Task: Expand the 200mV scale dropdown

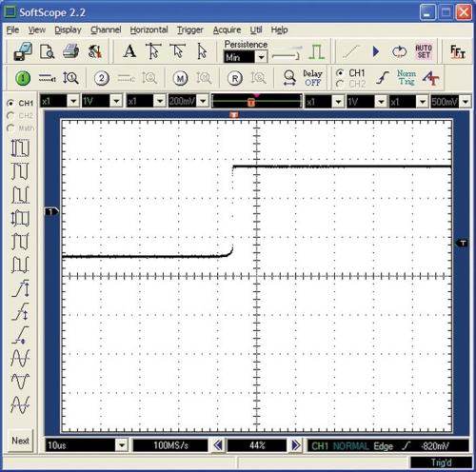Action: 203,102
